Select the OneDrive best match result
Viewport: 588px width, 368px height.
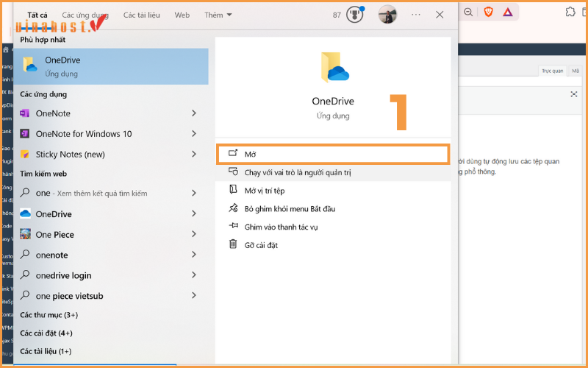110,66
